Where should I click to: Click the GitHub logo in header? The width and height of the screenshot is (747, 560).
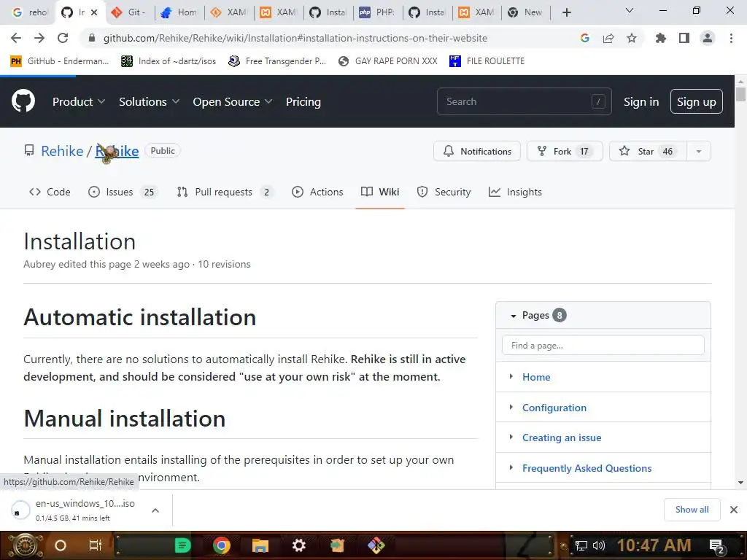pyautogui.click(x=23, y=101)
